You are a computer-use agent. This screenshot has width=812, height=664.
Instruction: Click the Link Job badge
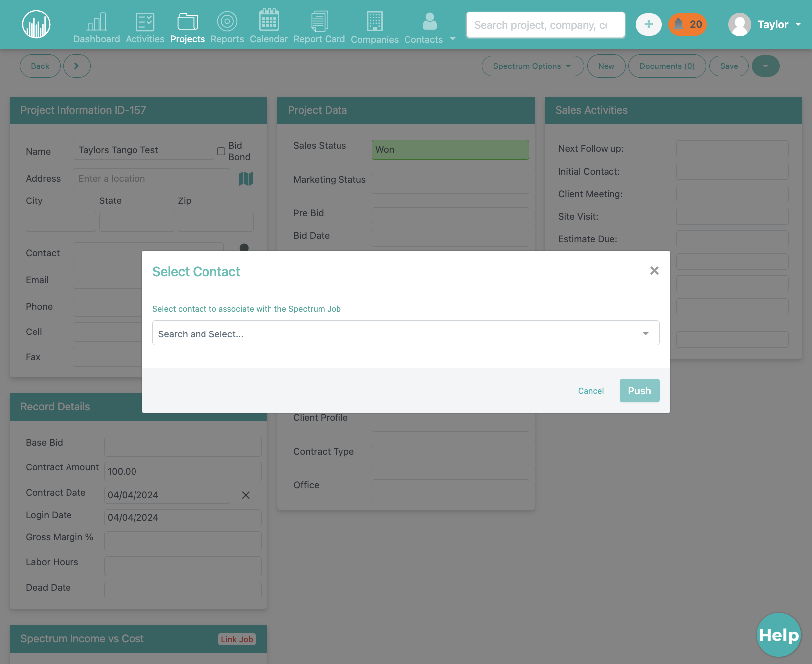[237, 639]
